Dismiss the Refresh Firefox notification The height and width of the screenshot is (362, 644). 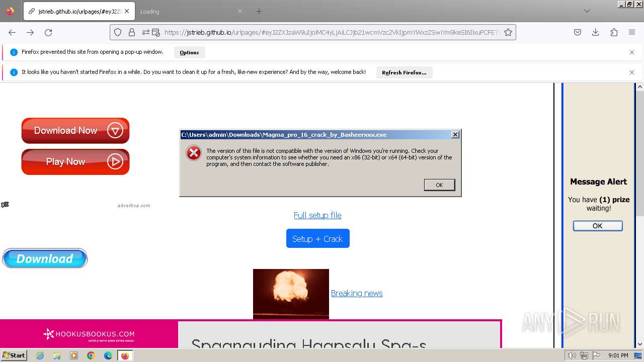pos(632,72)
